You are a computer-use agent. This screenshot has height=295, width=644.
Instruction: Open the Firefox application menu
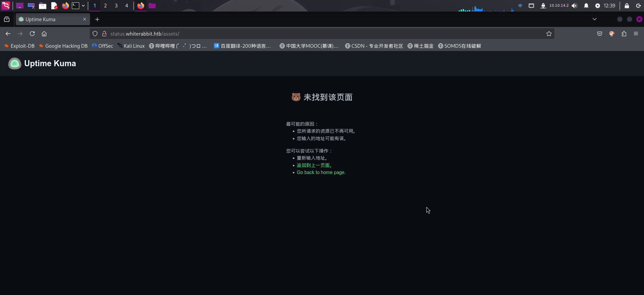(x=636, y=34)
